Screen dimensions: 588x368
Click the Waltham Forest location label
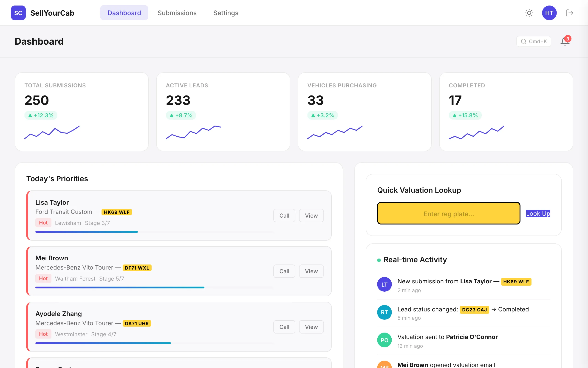(x=75, y=279)
